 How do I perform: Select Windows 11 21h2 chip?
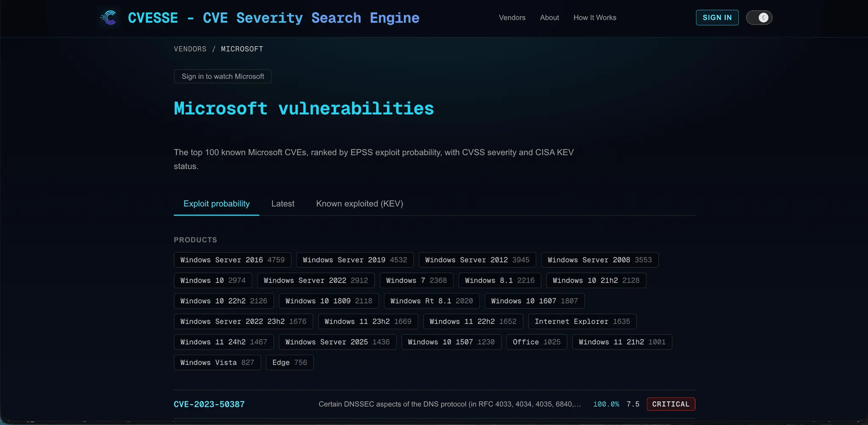click(x=622, y=342)
